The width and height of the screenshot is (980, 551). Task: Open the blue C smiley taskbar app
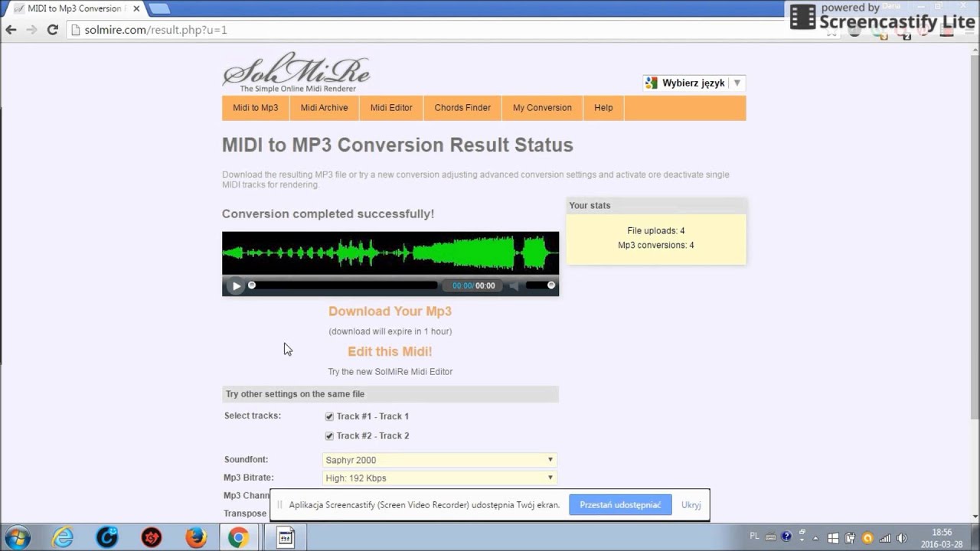(x=107, y=537)
